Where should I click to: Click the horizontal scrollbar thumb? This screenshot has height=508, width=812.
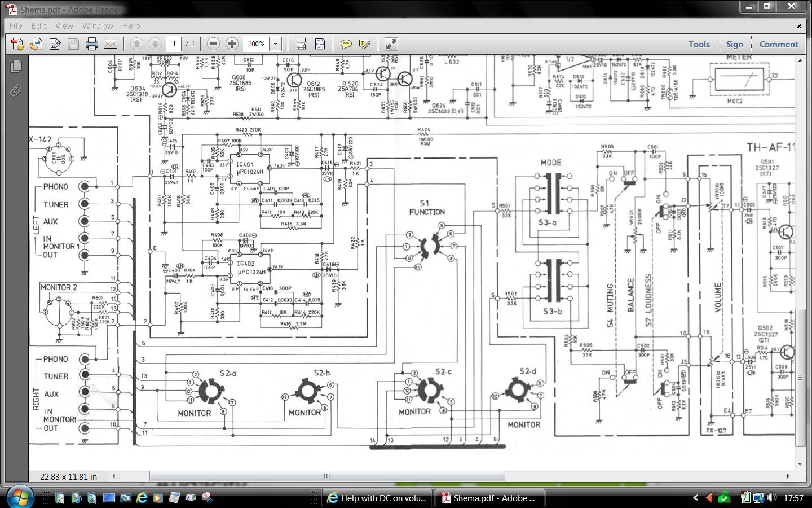pyautogui.click(x=327, y=476)
